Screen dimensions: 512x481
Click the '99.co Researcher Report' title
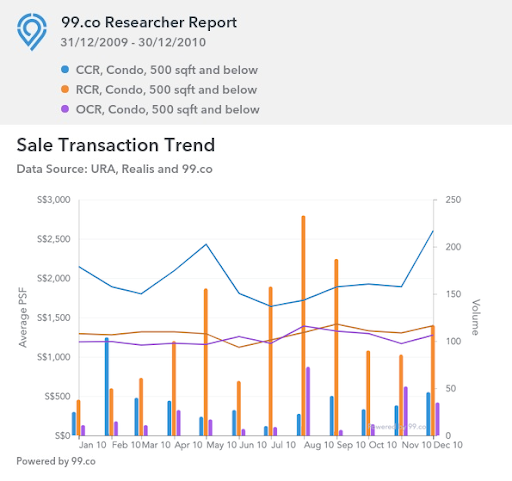pyautogui.click(x=149, y=22)
